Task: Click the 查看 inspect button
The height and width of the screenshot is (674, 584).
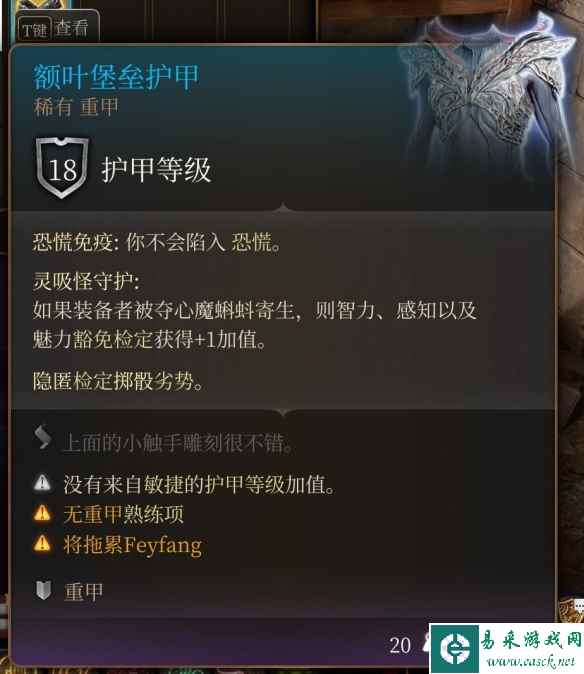Action: 71,28
